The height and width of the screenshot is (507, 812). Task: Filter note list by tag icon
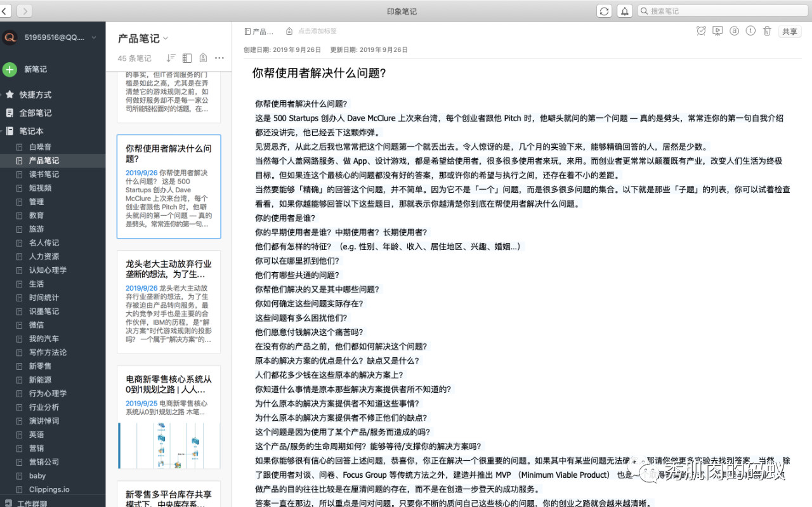point(203,58)
